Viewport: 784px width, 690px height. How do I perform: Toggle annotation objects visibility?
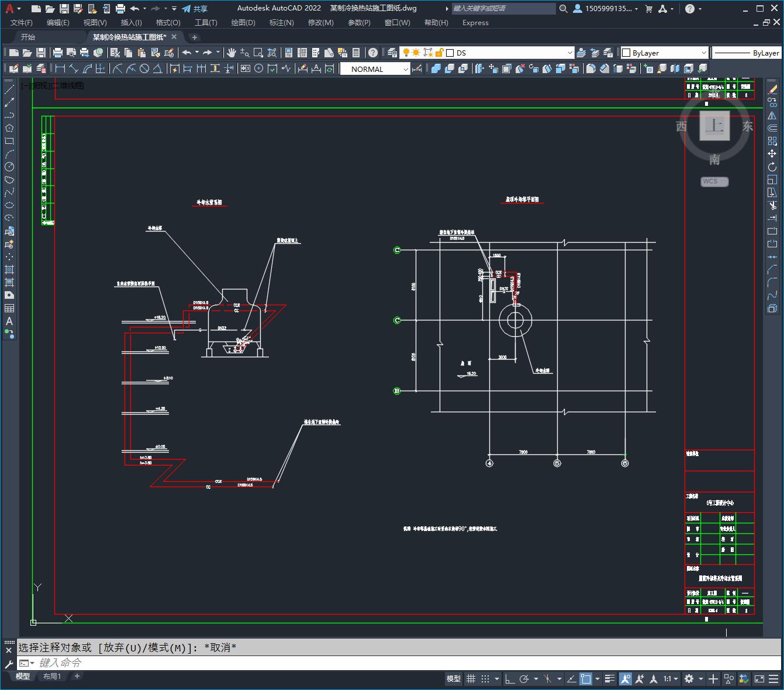click(626, 678)
